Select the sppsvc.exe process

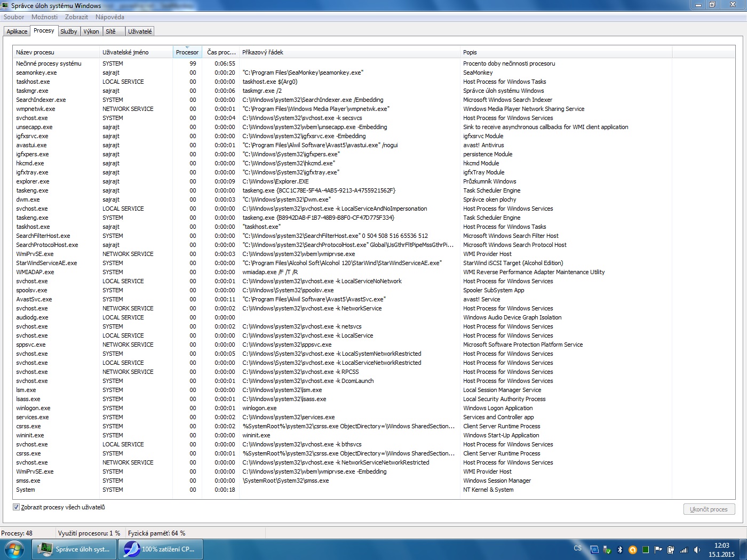(x=373, y=345)
